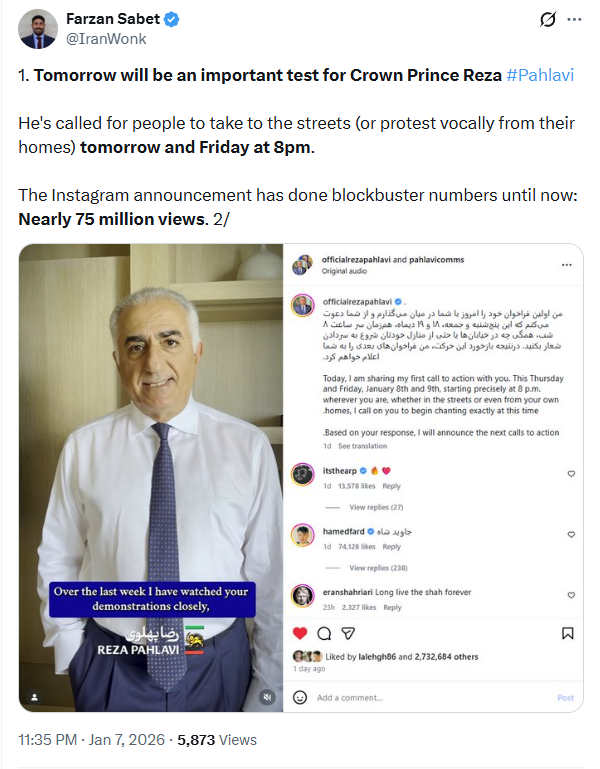
Task: Click the tagged people icon on the video
Action: (34, 697)
